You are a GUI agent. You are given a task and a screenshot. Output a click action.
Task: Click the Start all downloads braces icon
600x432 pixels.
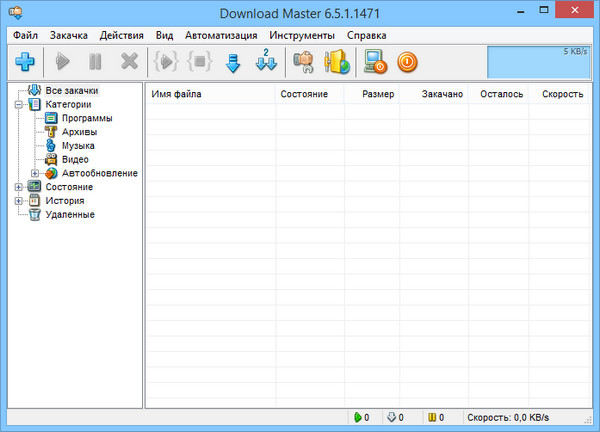click(x=165, y=62)
